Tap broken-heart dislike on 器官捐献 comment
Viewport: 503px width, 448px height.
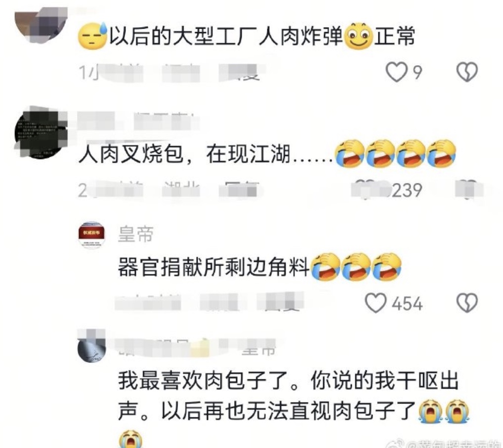click(x=467, y=303)
